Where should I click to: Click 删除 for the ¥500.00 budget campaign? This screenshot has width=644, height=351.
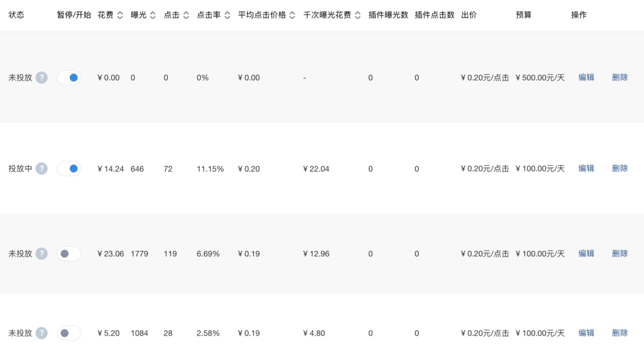(x=620, y=77)
